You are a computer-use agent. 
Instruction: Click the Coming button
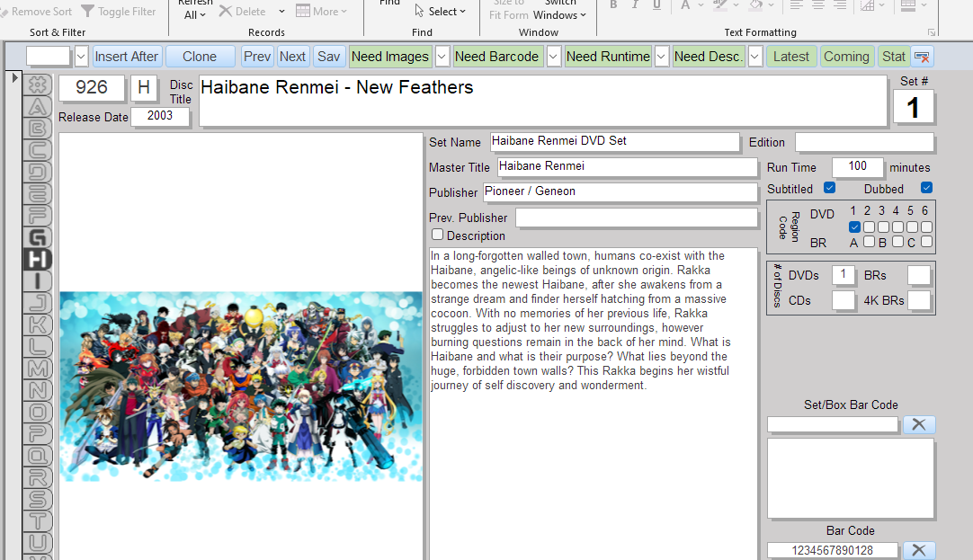click(846, 57)
